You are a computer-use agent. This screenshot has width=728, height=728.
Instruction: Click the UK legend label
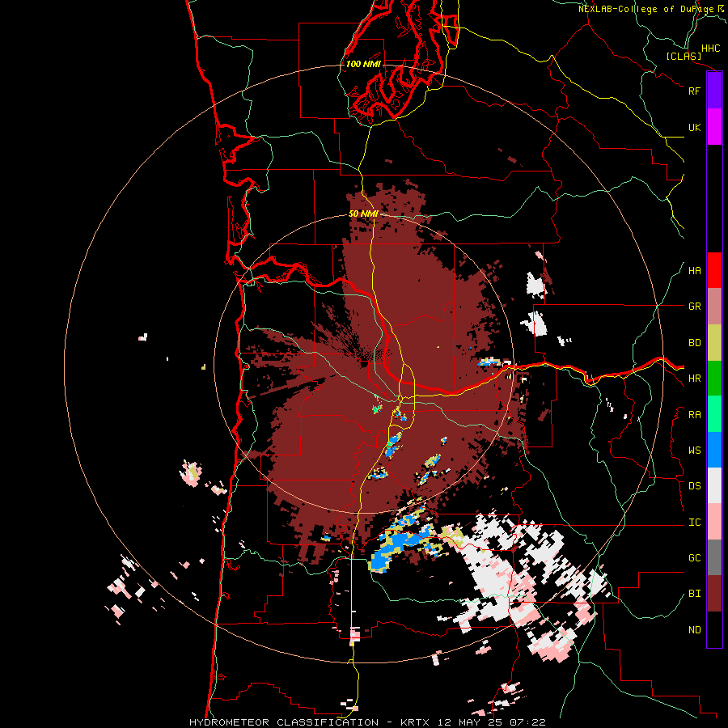click(x=694, y=127)
